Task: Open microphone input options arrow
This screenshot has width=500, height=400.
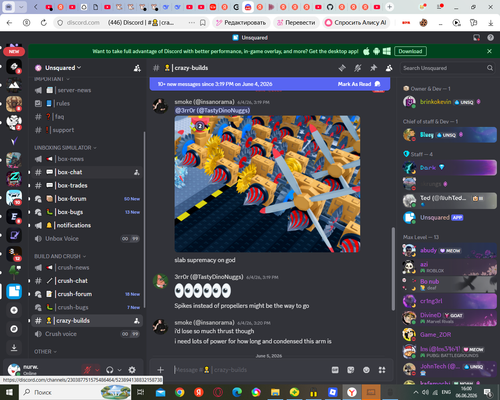Action: [97, 370]
